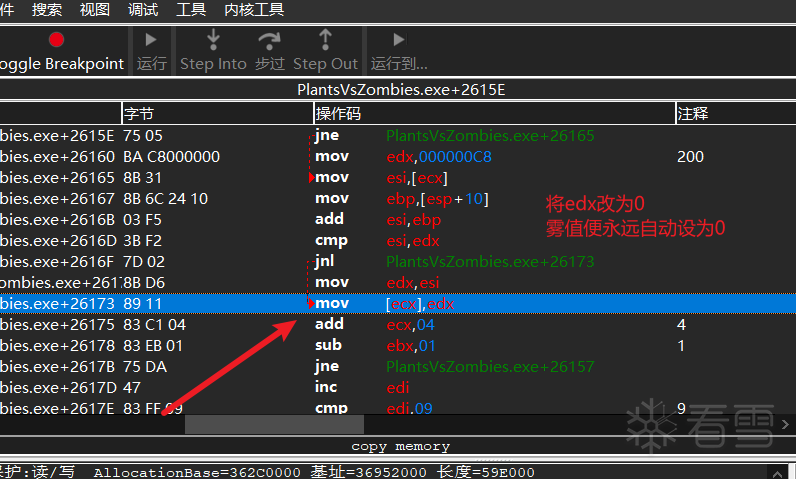This screenshot has width=796, height=479.
Task: Click the PlantsVsZombies.exe+2615E address header
Action: tap(401, 90)
